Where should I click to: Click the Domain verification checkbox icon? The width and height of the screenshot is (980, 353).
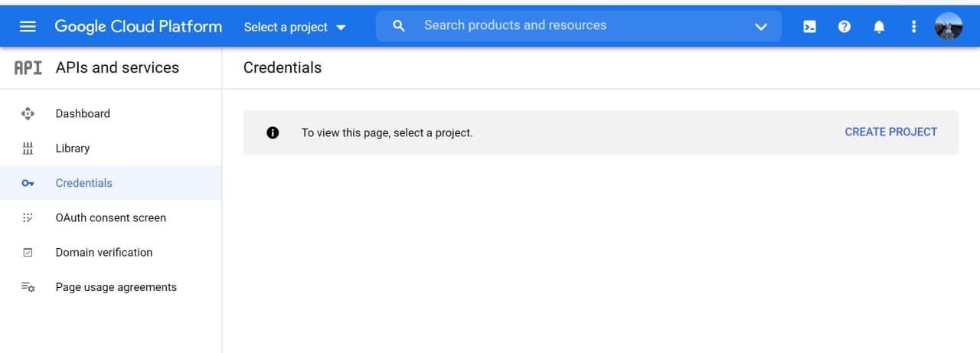(x=28, y=253)
